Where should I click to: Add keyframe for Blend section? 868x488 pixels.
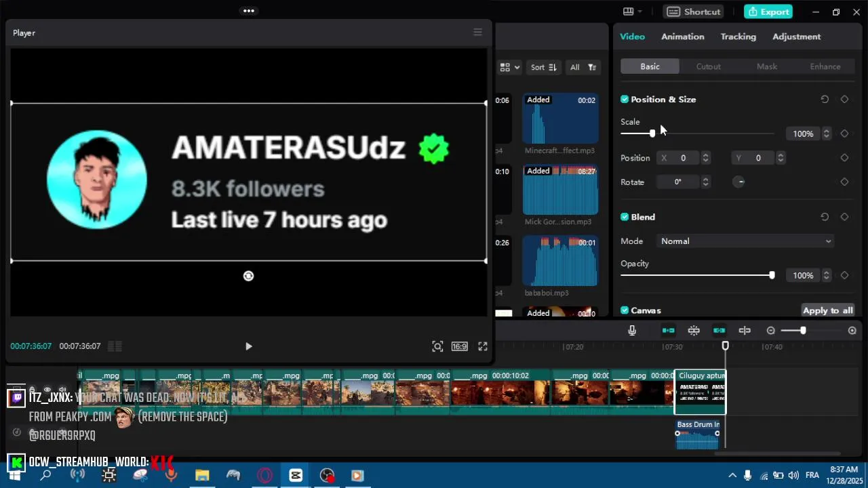tap(844, 217)
